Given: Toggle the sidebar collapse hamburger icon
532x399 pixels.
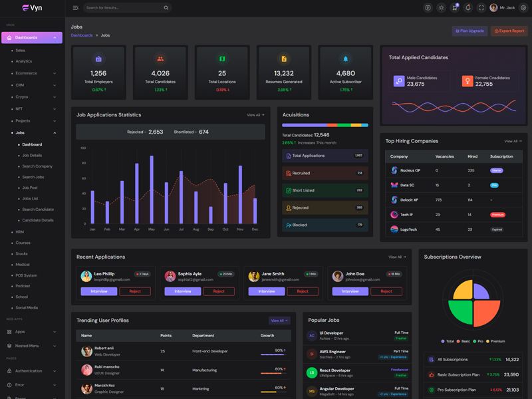Looking at the screenshot, I should (75, 8).
